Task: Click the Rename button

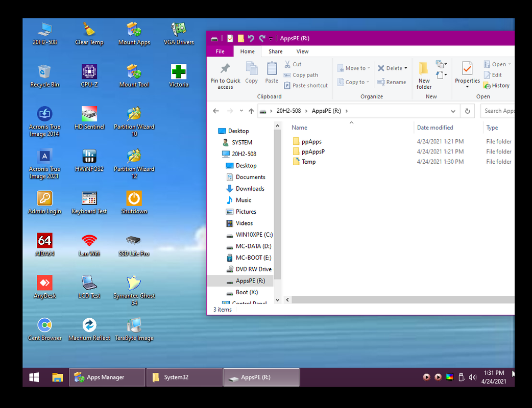Action: click(x=392, y=82)
